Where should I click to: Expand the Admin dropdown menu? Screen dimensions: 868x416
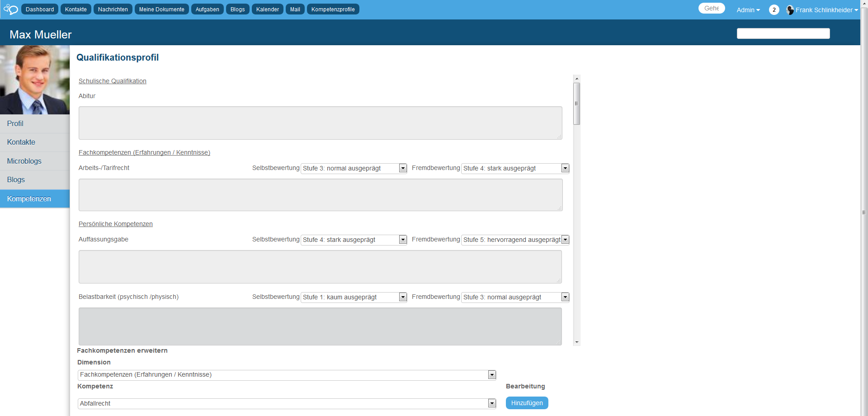click(x=748, y=10)
